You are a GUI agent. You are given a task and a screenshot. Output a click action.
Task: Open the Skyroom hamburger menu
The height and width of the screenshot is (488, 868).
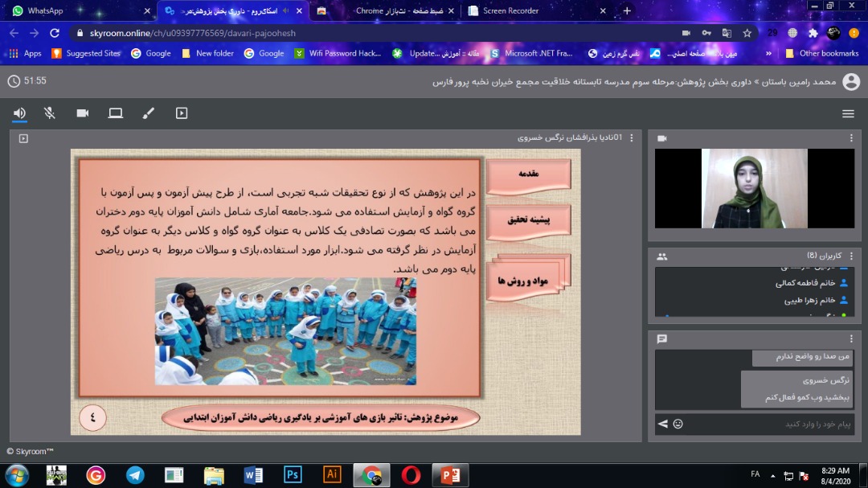pos(848,113)
